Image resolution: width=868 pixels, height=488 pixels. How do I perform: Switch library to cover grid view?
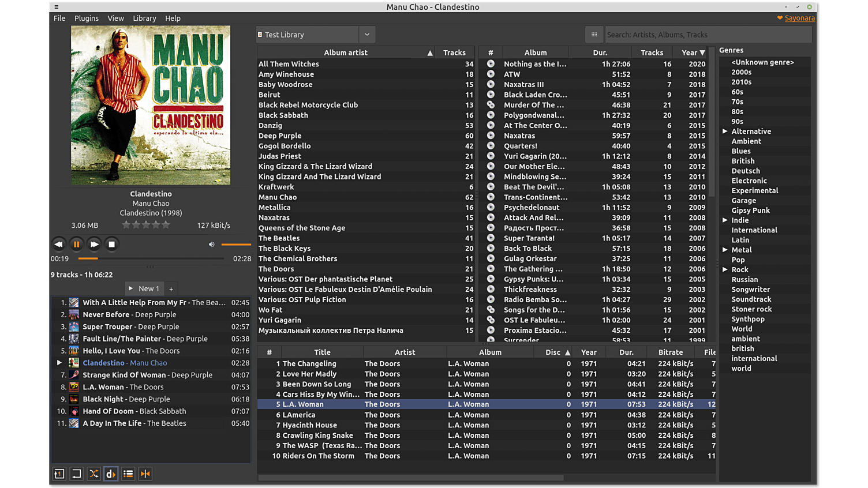tap(594, 35)
